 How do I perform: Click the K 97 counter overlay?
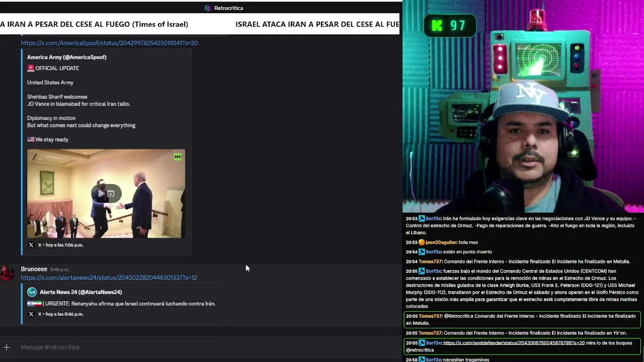450,26
